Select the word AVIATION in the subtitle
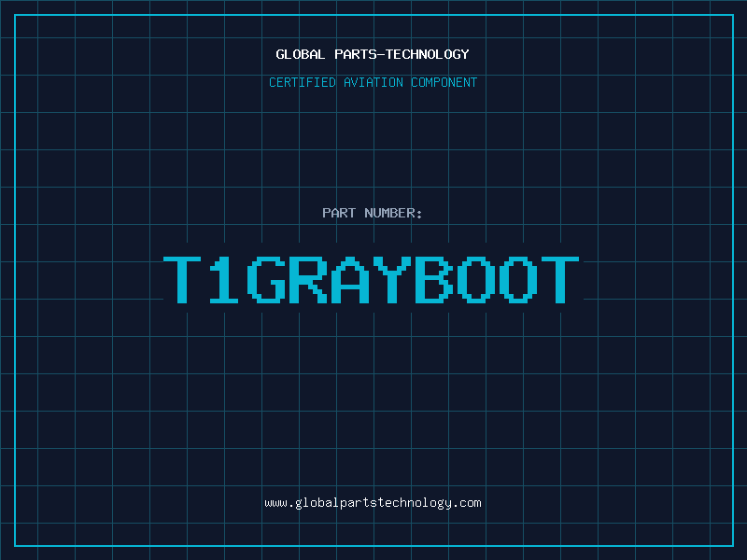Viewport: 747px width, 560px height. tap(373, 82)
